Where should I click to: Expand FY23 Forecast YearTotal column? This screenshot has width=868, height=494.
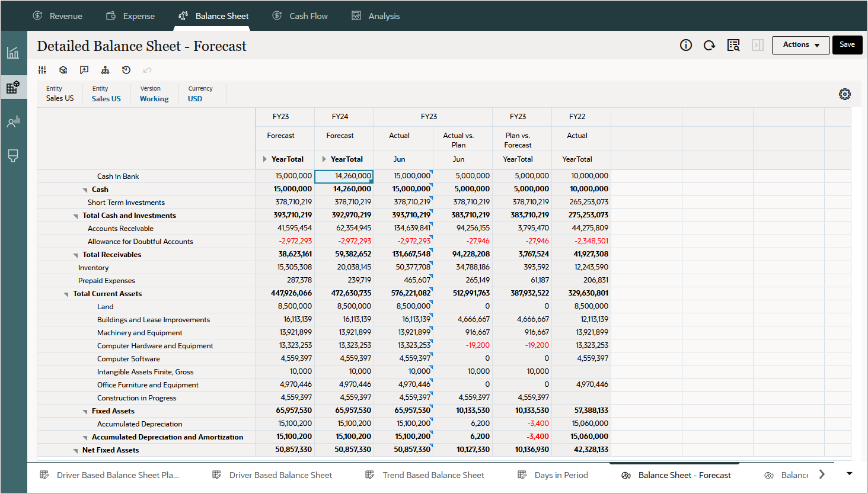click(x=265, y=159)
